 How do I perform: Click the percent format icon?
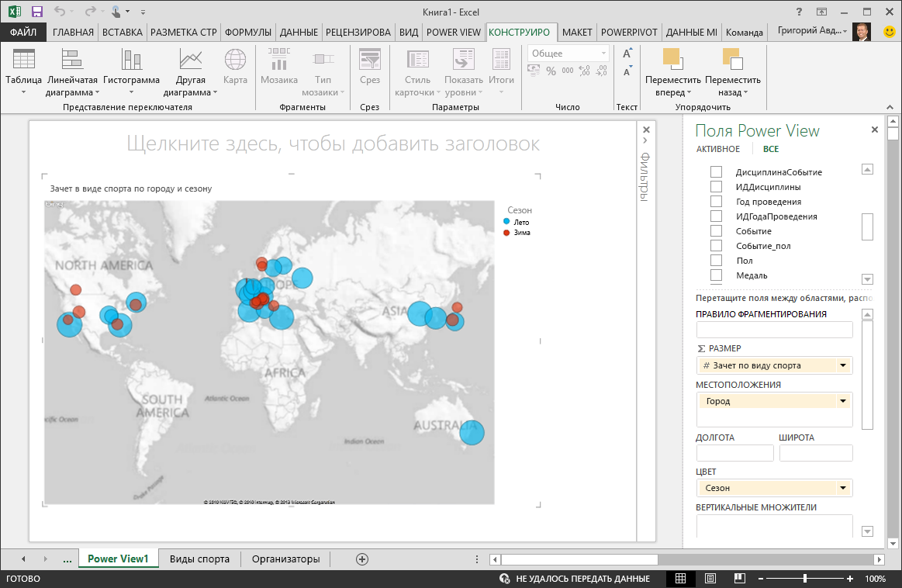tap(551, 71)
